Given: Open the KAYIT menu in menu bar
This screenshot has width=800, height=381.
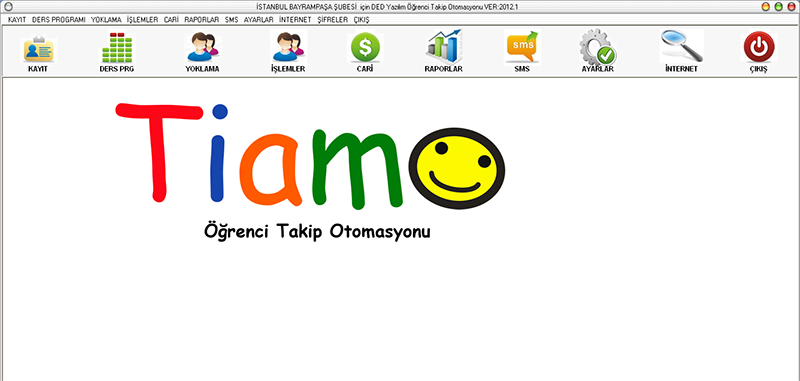Looking at the screenshot, I should point(17,20).
